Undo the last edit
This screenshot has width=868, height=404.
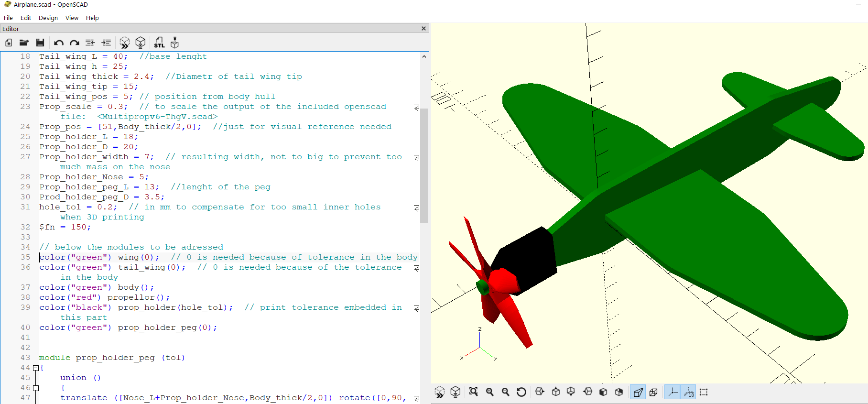click(58, 43)
